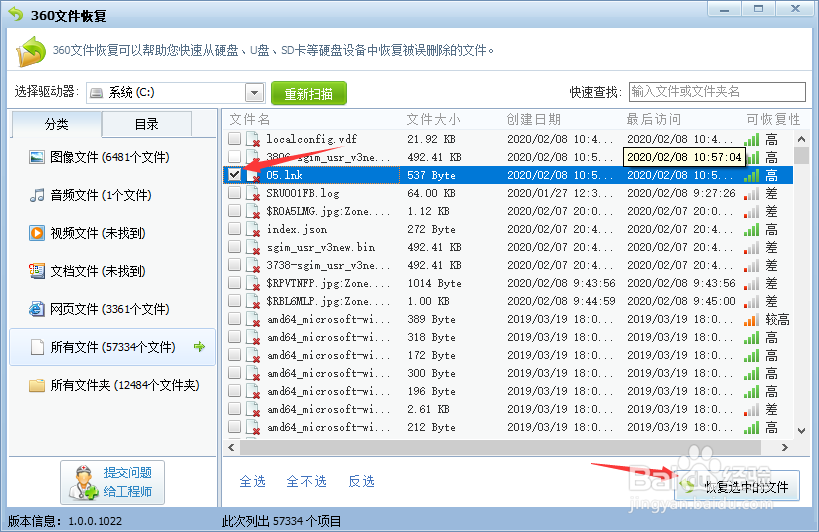Click the 恢复选中的文件 button
819x532 pixels.
point(737,486)
